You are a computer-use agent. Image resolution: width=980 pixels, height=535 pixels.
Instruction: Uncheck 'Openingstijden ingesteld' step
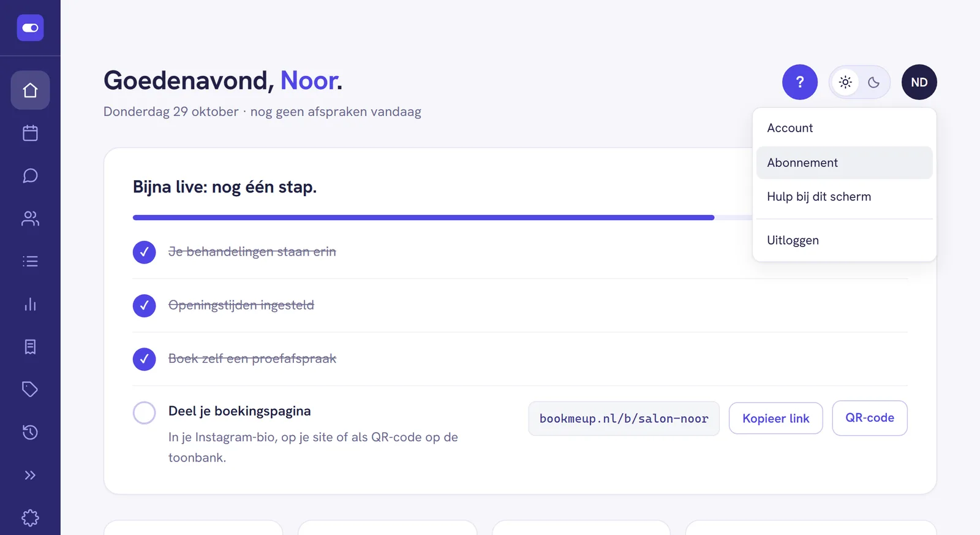tap(145, 305)
